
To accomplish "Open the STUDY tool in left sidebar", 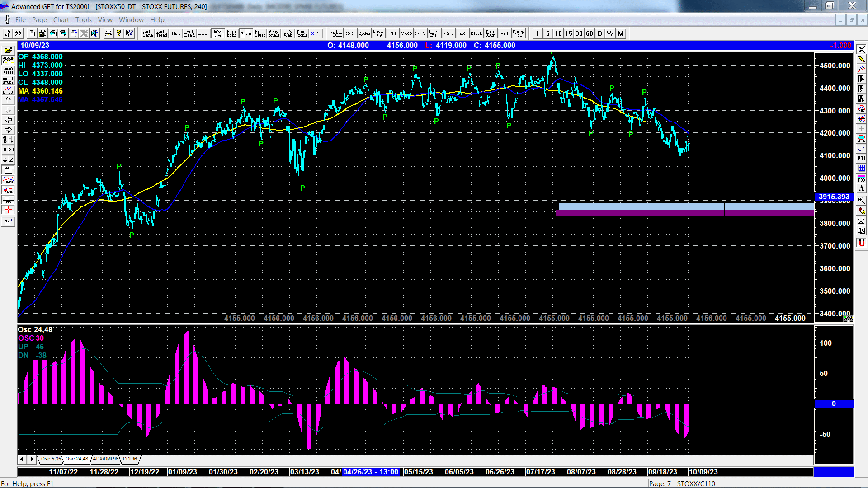I will pyautogui.click(x=8, y=80).
